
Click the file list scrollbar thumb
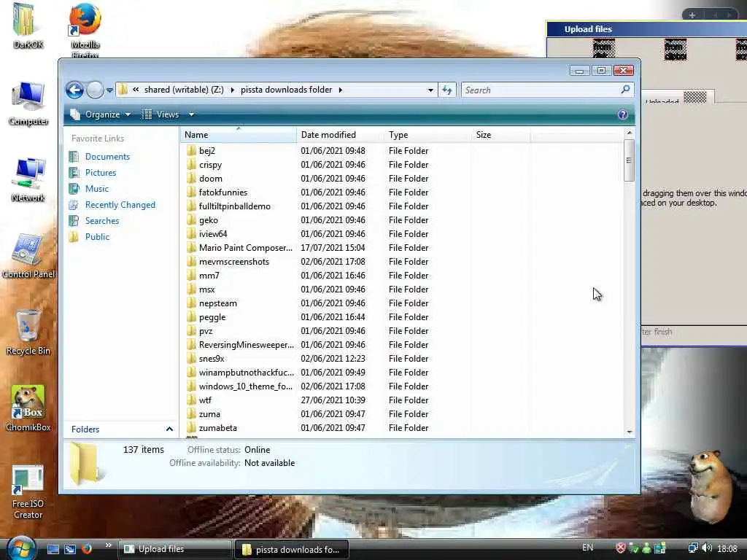tap(629, 160)
